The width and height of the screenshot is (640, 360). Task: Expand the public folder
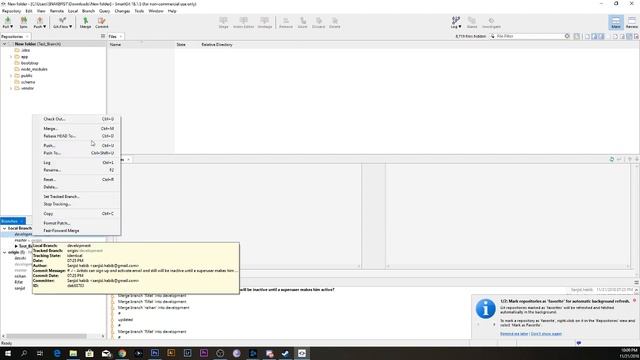point(11,76)
